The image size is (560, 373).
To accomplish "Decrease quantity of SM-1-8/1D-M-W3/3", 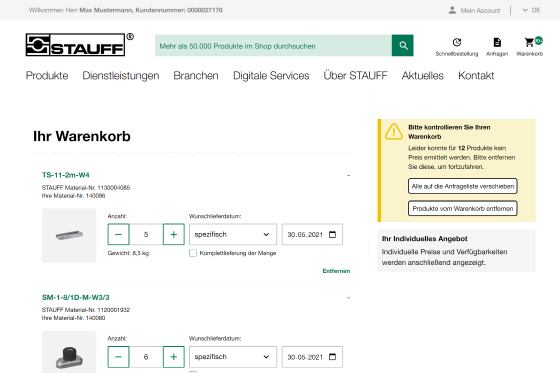I will tap(118, 357).
